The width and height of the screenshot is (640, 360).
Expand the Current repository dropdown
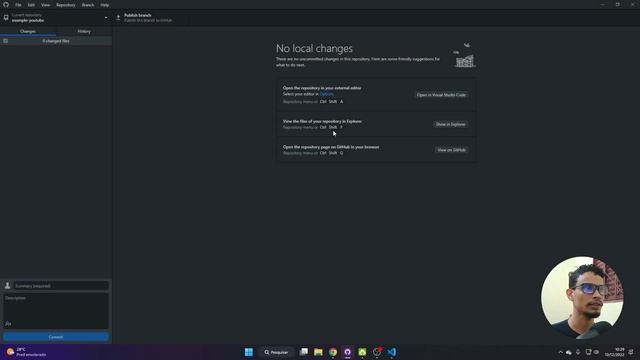(56, 18)
